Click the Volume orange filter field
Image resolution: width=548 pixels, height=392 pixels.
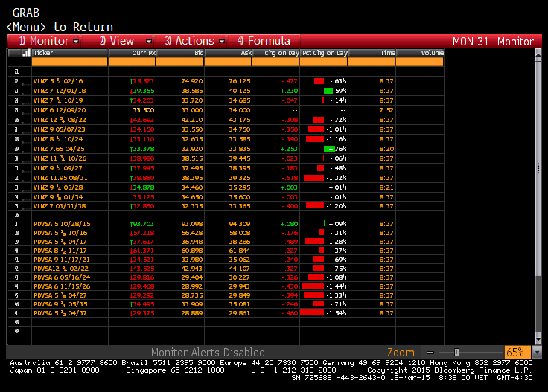[x=420, y=62]
